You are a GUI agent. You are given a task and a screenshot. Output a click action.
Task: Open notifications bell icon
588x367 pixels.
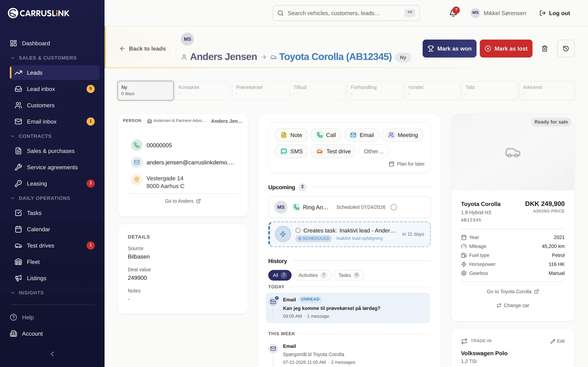point(453,13)
